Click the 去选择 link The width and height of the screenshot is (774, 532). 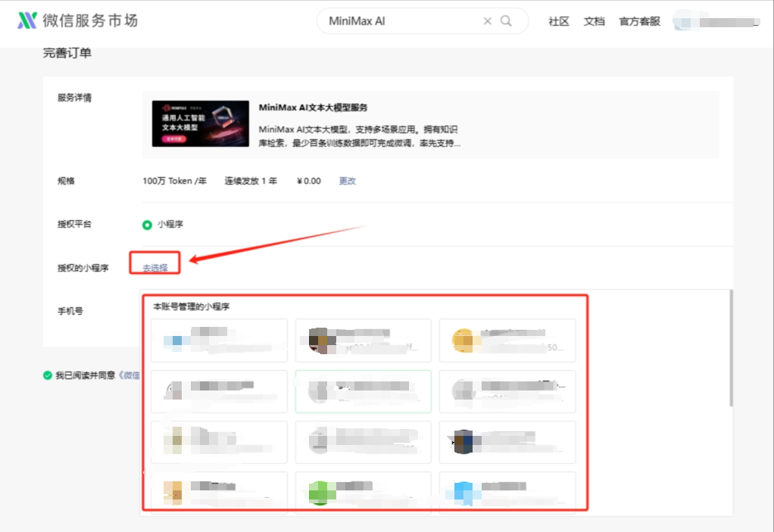[x=155, y=268]
